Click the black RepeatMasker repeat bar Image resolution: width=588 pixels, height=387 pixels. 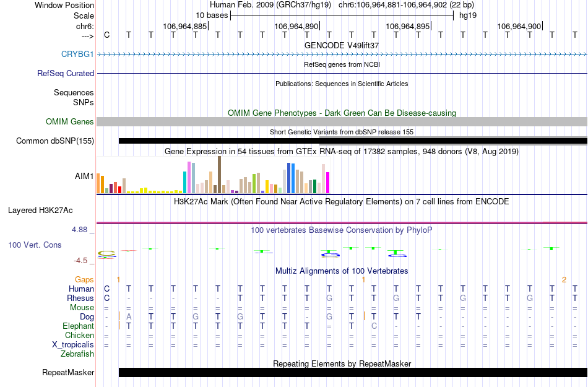tap(353, 372)
